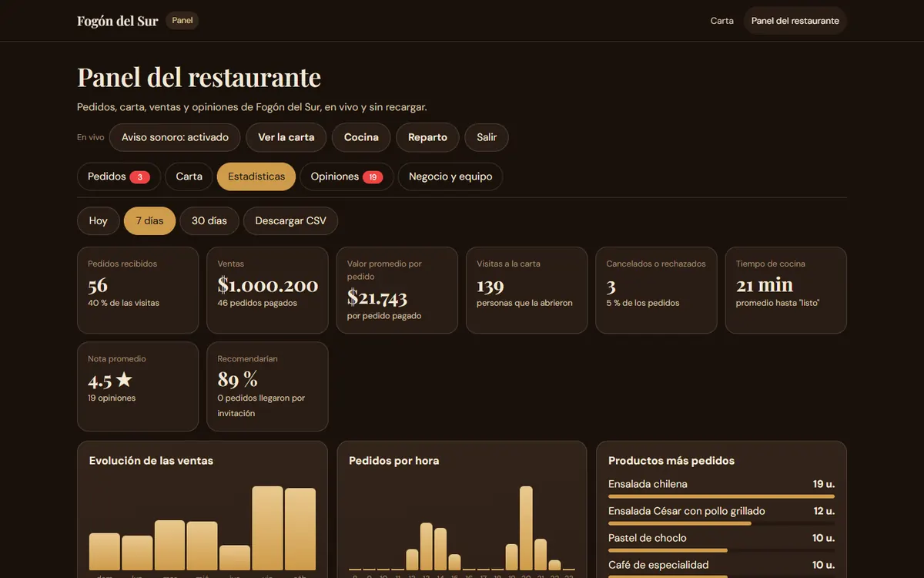Select the 7 días period
This screenshot has height=578, width=924.
coord(149,220)
